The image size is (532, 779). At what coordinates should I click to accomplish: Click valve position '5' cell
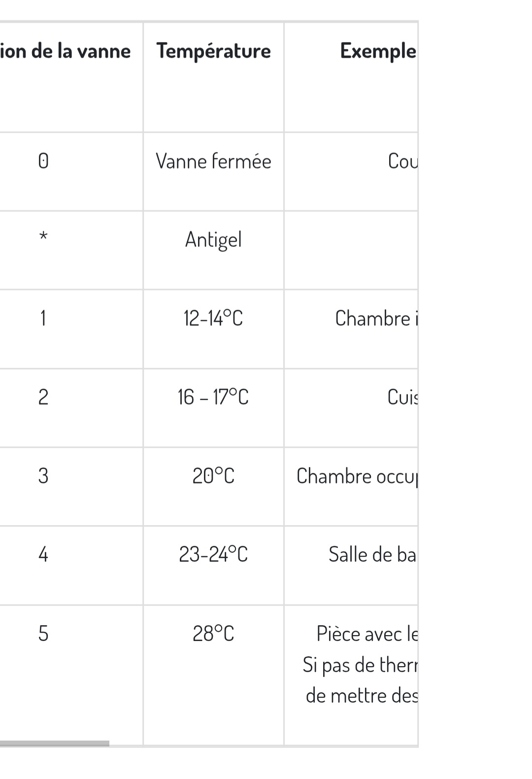[43, 634]
